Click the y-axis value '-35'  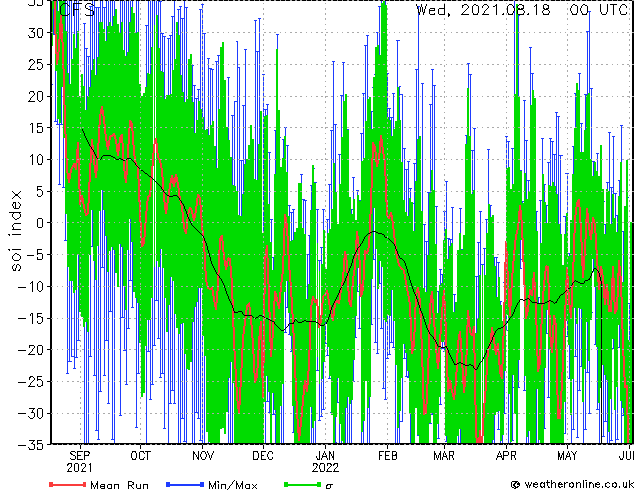(31, 444)
